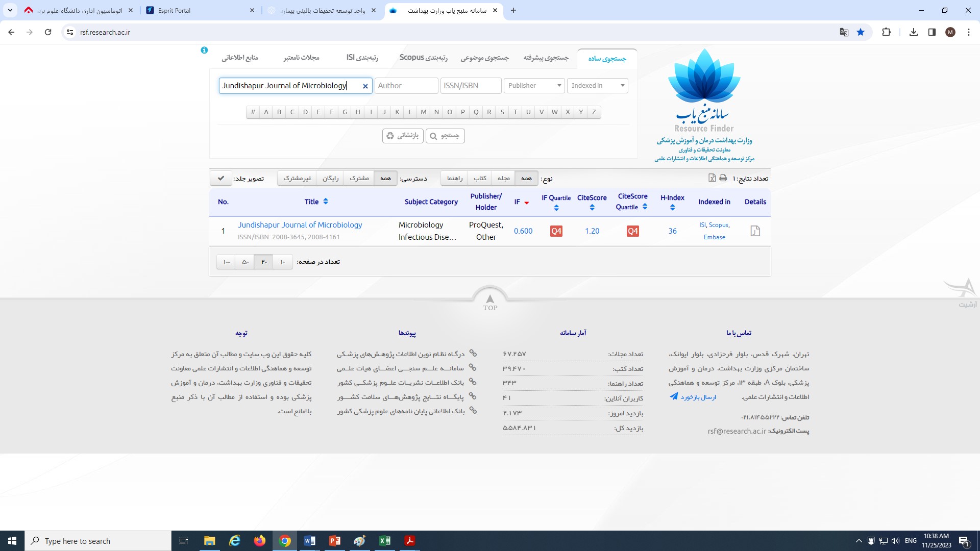Image resolution: width=980 pixels, height=551 pixels.
Task: Clear the title search field with X
Action: (365, 86)
